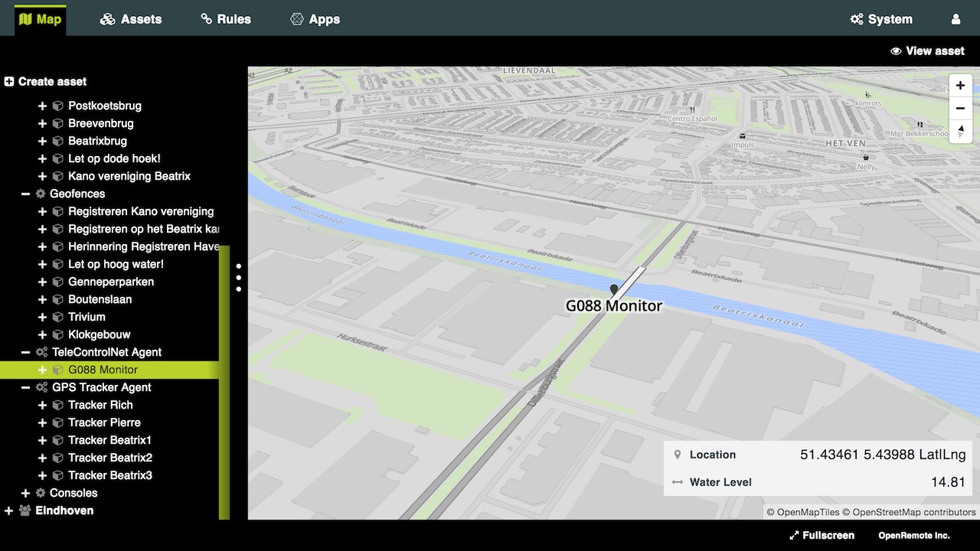Viewport: 980px width, 551px height.
Task: Select the Klokgebouw geofence
Action: 100,334
